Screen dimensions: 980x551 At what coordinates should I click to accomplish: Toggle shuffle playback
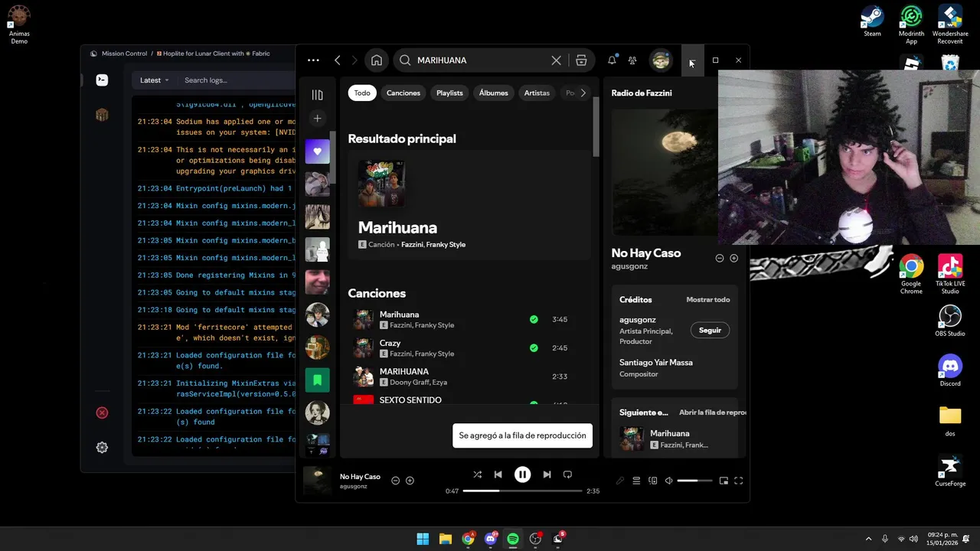pos(477,474)
